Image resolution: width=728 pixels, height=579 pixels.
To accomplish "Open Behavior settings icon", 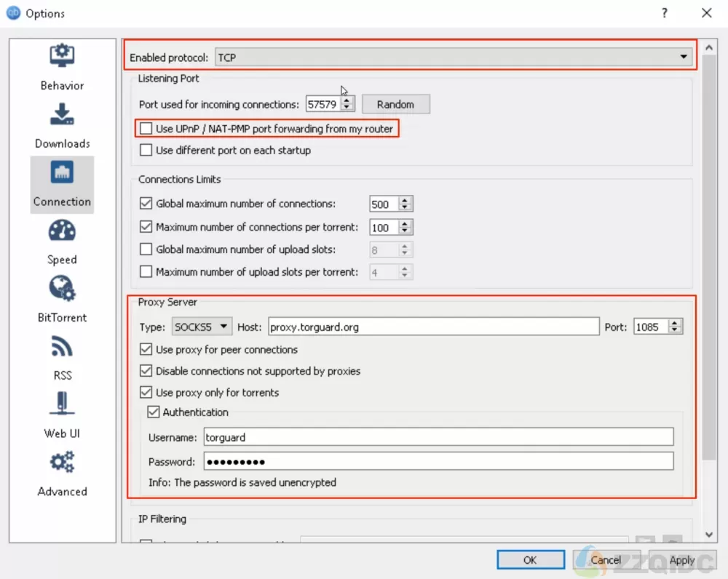I will tap(62, 56).
